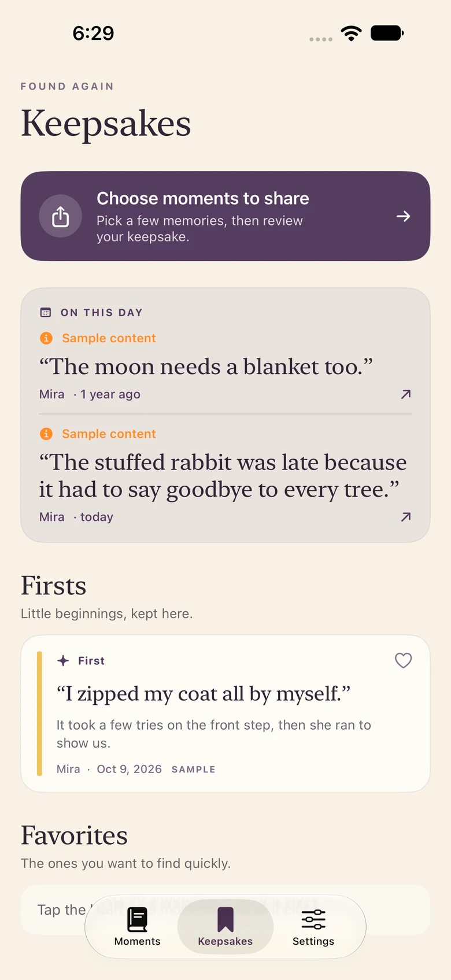Tap the calendar icon beside On This Day

[46, 312]
